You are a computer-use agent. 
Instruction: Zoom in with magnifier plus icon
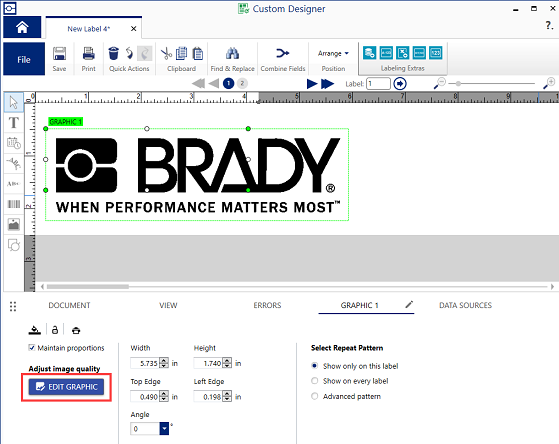coord(549,83)
